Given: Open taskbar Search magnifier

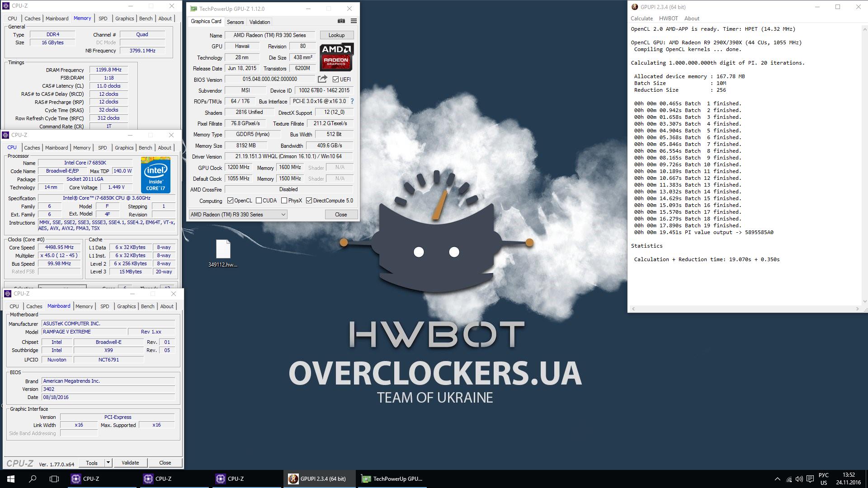Looking at the screenshot, I should (33, 479).
